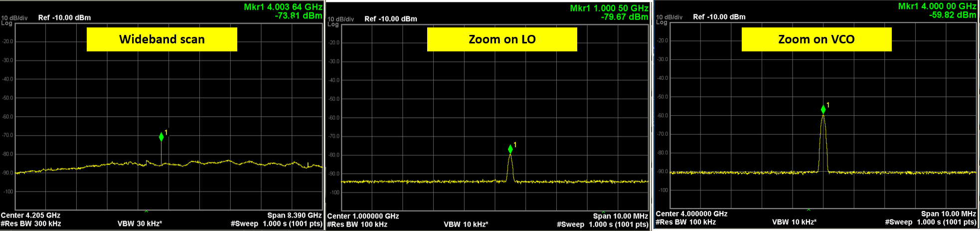The width and height of the screenshot is (980, 231).
Task: Click the -59.82 dBm marker amplitude reading
Action: [x=952, y=15]
